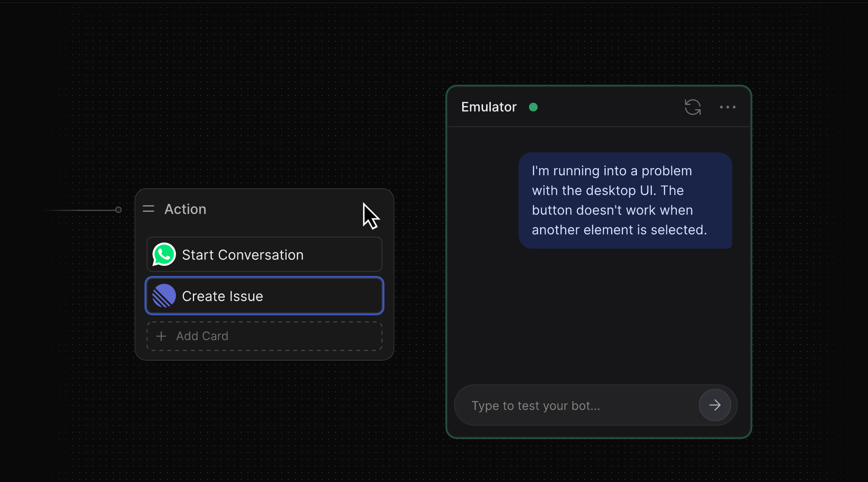Click the WhatsApp icon on Start Conversation
The width and height of the screenshot is (868, 482).
pos(164,254)
